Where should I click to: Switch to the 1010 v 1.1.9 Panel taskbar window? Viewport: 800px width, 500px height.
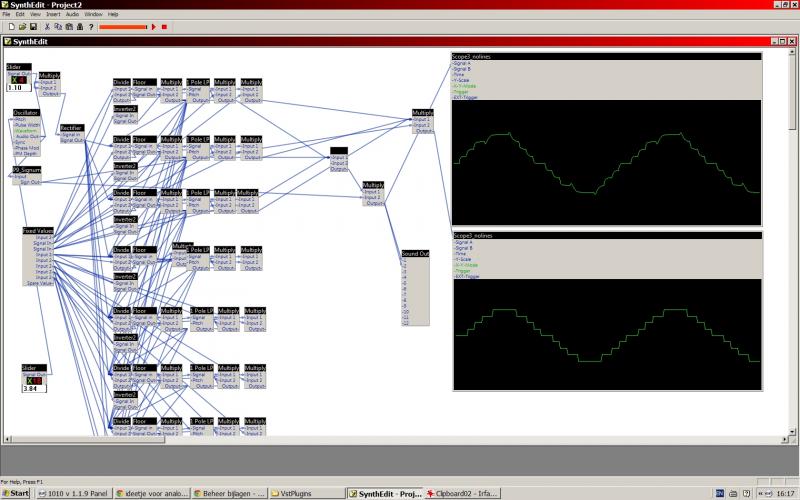click(73, 493)
